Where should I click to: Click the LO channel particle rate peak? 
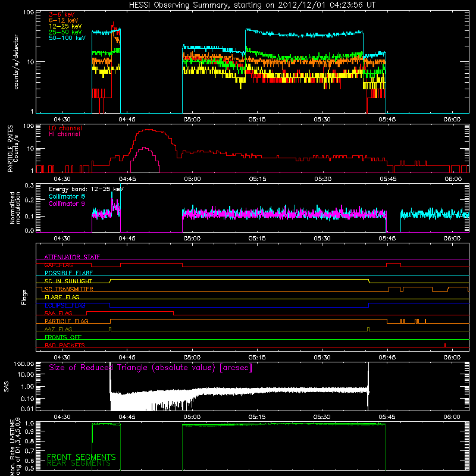[149, 130]
